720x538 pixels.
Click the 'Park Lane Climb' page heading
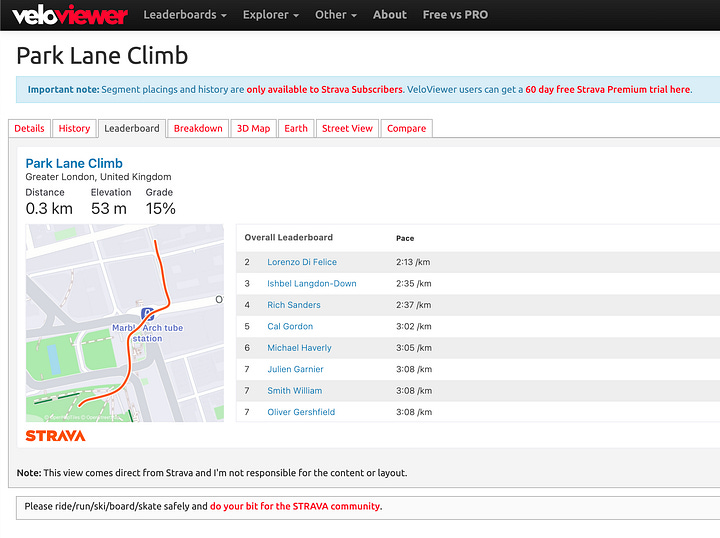coord(102,56)
